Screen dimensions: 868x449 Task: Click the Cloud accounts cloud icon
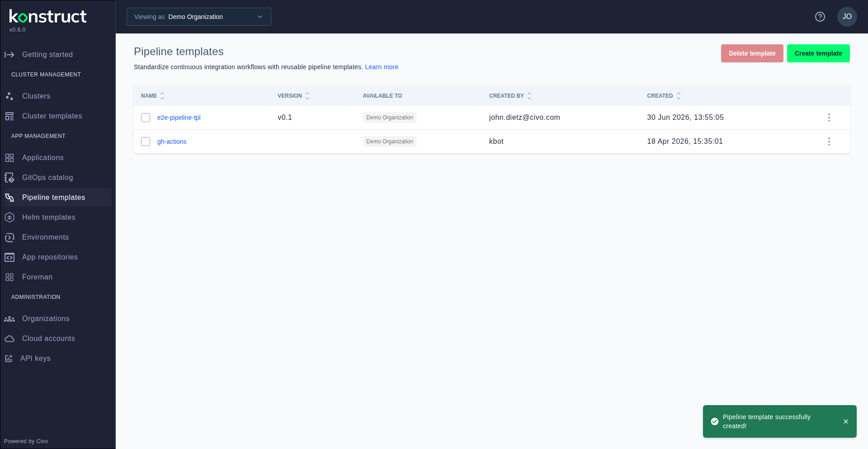pyautogui.click(x=9, y=339)
